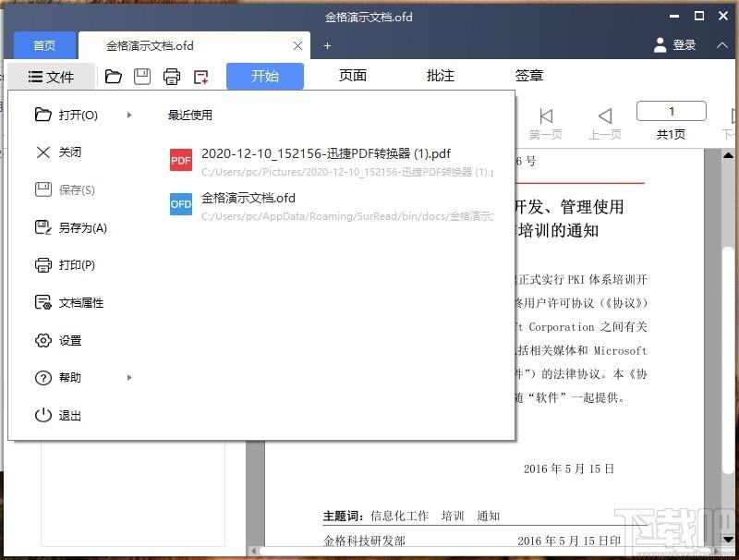Click the page number input field
The width and height of the screenshot is (739, 560).
tap(672, 111)
